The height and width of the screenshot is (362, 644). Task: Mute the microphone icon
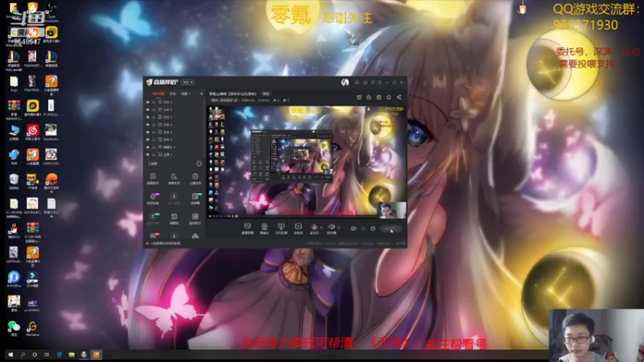[x=314, y=228]
